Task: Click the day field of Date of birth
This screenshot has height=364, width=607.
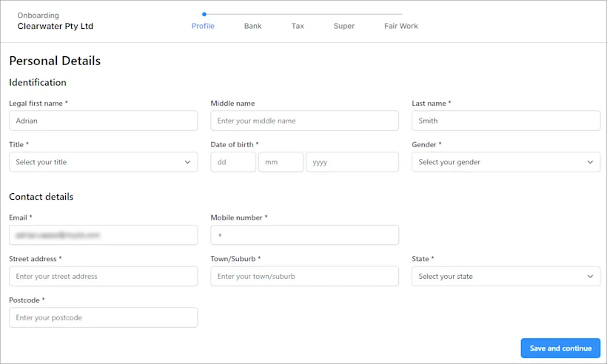Action: (233, 162)
